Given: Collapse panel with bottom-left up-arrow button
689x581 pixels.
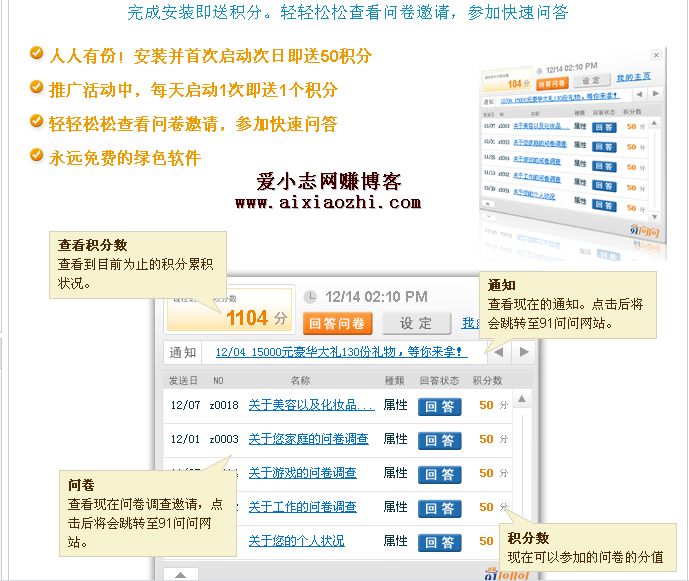Looking at the screenshot, I should click(179, 574).
